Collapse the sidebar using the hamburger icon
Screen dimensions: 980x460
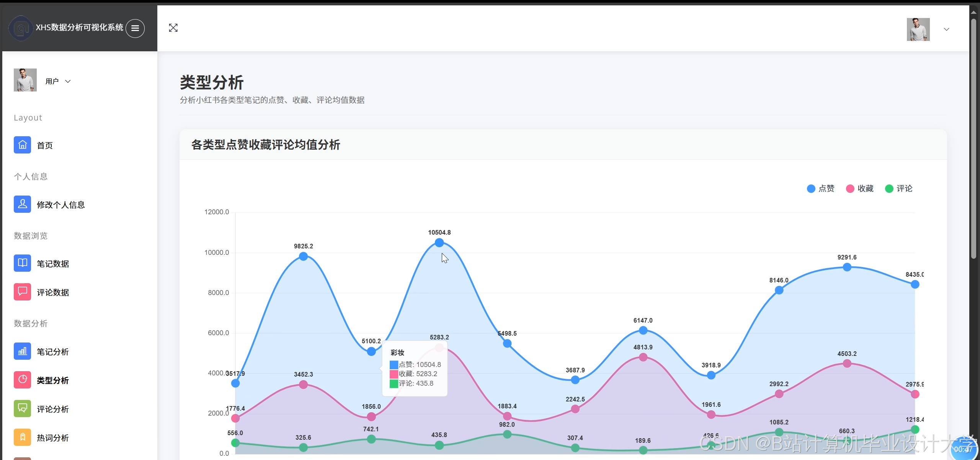(135, 28)
